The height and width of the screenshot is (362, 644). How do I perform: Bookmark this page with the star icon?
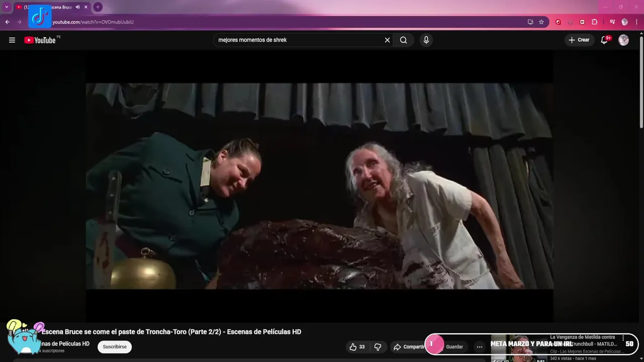coord(541,22)
